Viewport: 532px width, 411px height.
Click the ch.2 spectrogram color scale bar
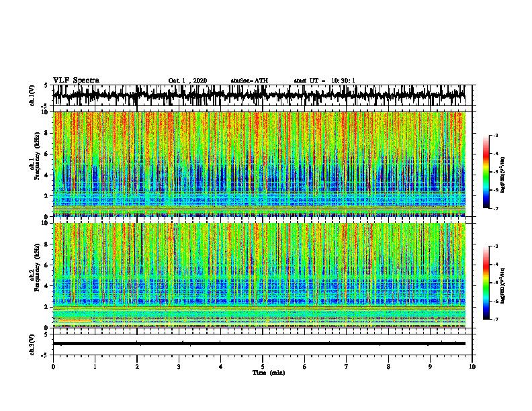click(486, 283)
